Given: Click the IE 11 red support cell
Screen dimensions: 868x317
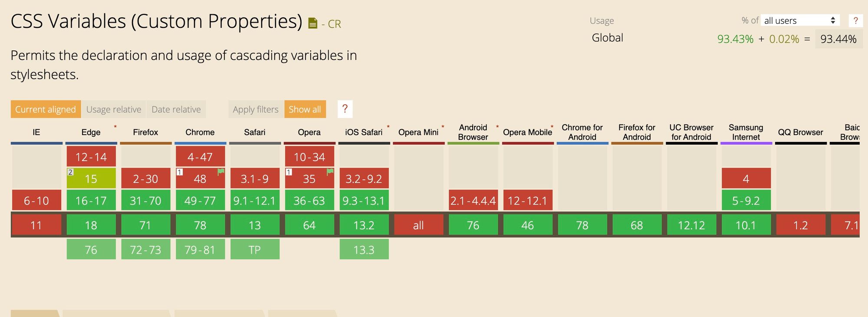Looking at the screenshot, I should click(x=36, y=225).
